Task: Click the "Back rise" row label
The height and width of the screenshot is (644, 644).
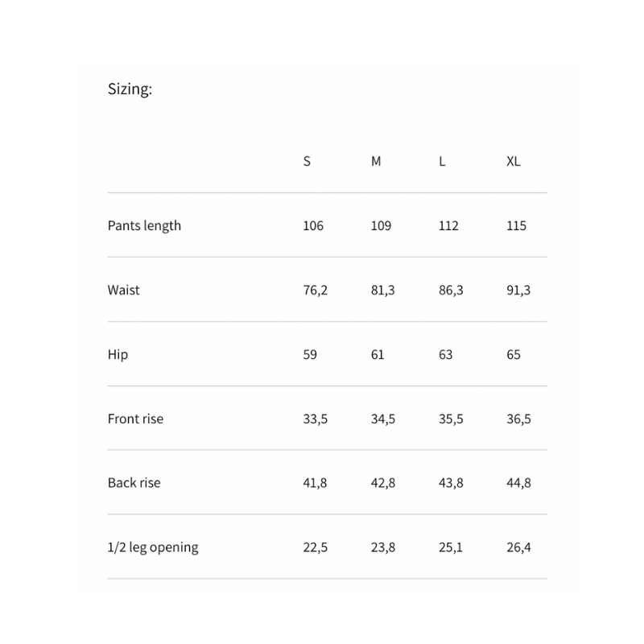Action: pyautogui.click(x=134, y=483)
